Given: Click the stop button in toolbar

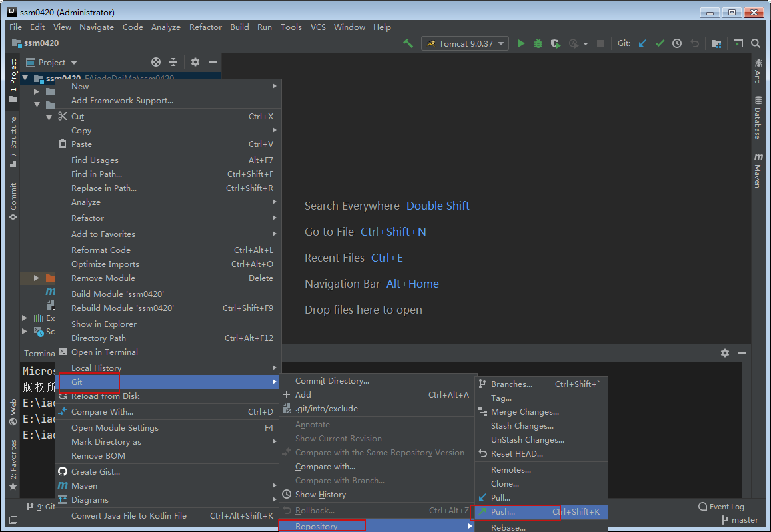Looking at the screenshot, I should (x=600, y=43).
